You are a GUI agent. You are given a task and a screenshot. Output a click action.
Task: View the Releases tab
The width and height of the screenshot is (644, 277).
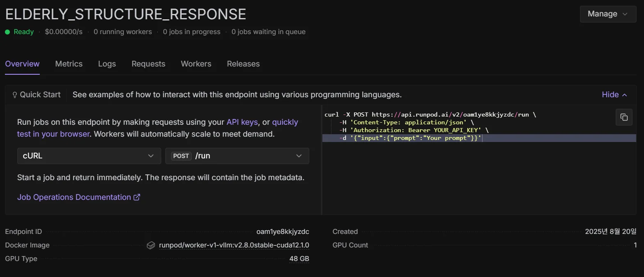(x=243, y=64)
